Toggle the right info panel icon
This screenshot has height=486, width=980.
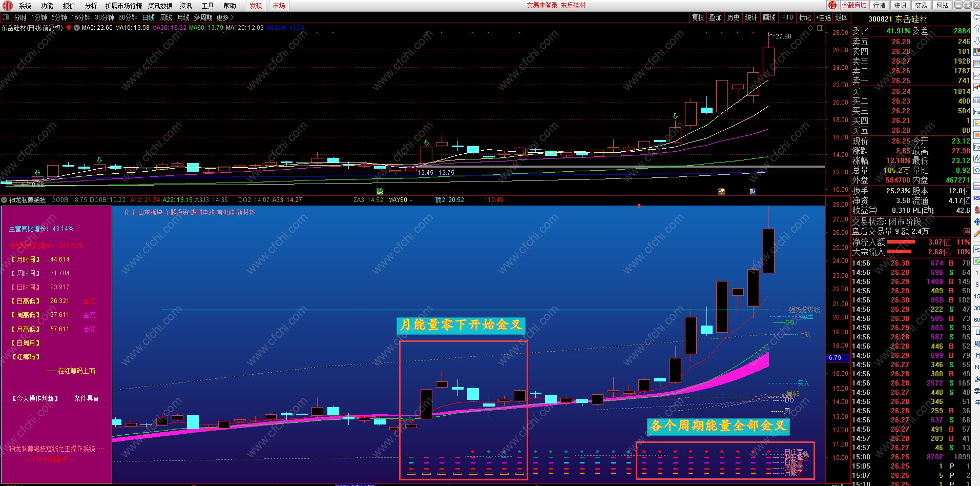pos(820,28)
